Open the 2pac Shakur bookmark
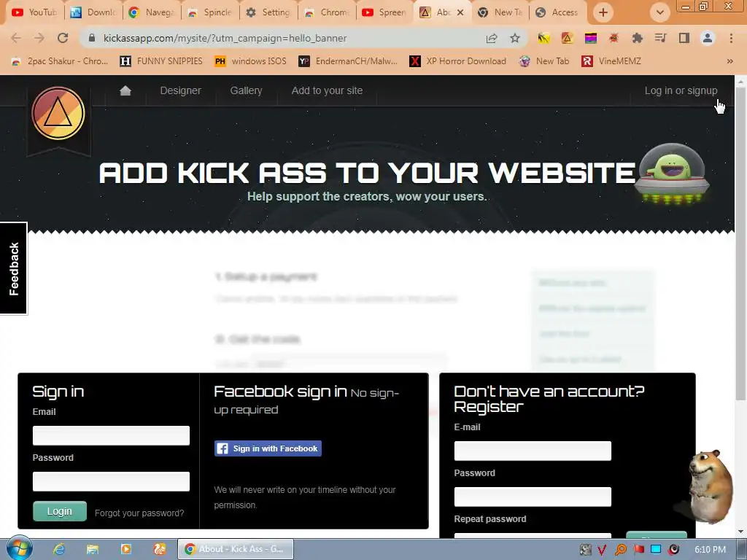Viewport: 747px width, 560px height. (60, 61)
